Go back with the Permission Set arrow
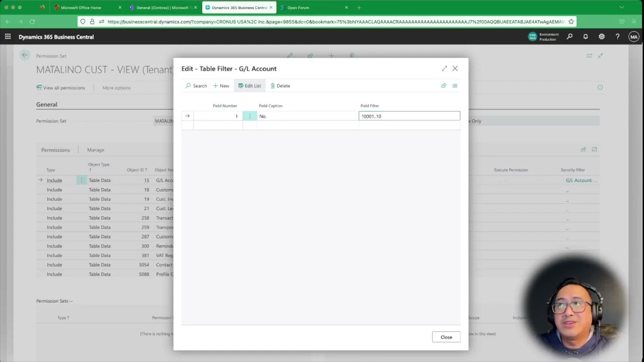The image size is (644, 362). 25,55
